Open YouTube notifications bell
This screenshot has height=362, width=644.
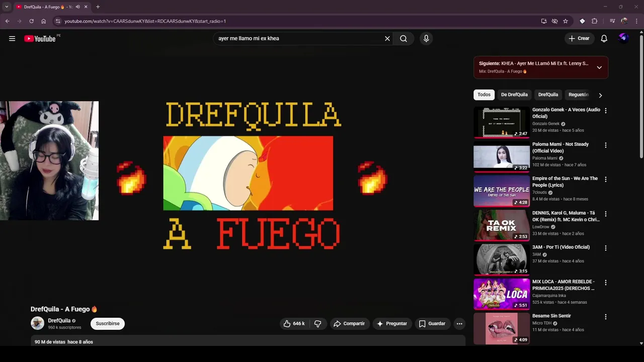click(604, 39)
